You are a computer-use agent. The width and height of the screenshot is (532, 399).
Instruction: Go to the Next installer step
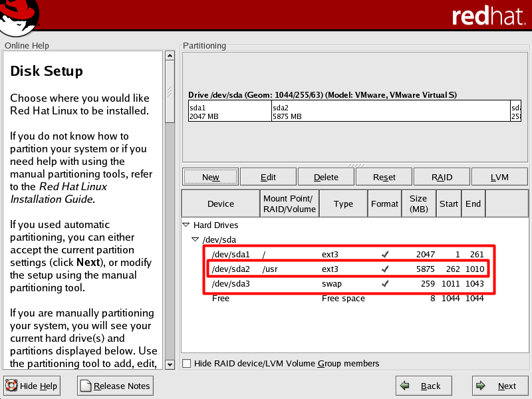pos(500,386)
